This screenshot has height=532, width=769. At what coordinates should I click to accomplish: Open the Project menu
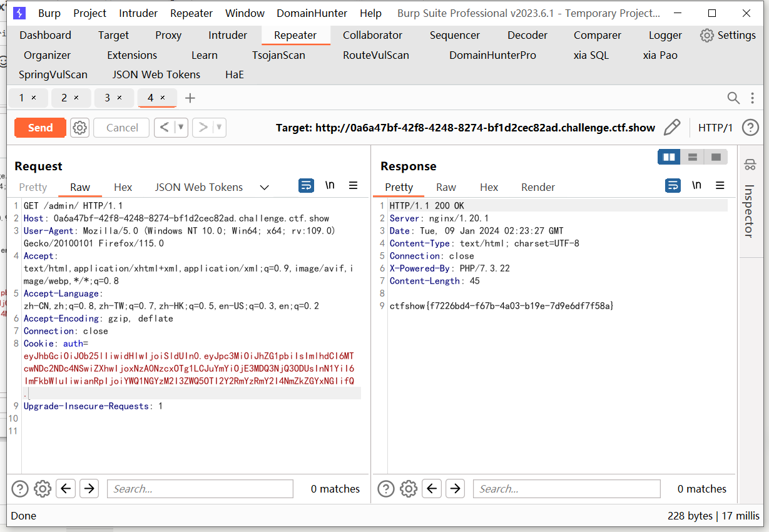click(x=90, y=13)
